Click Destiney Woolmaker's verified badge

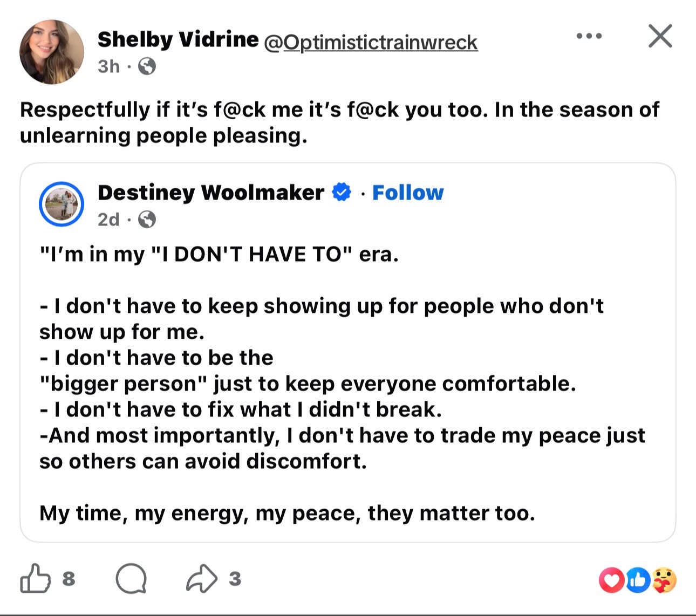(x=341, y=192)
